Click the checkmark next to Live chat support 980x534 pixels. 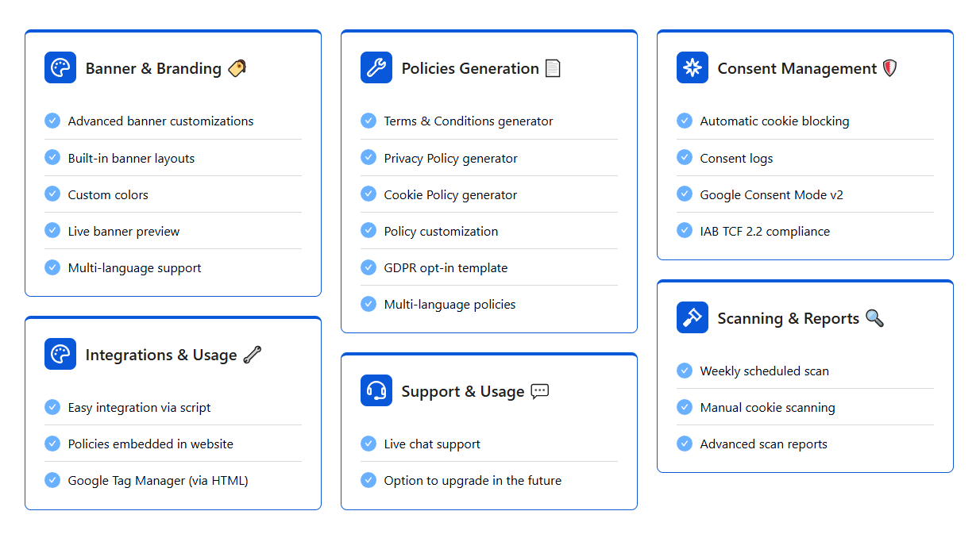click(x=368, y=444)
